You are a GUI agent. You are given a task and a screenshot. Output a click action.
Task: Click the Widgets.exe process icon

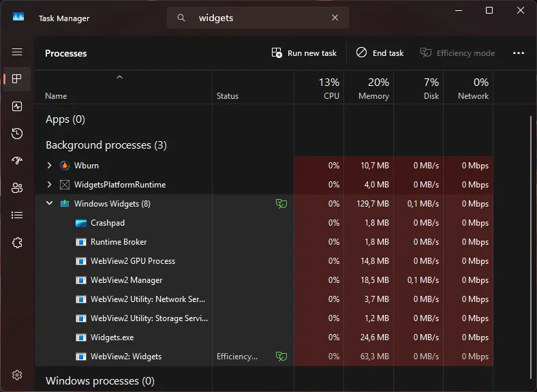(x=81, y=337)
